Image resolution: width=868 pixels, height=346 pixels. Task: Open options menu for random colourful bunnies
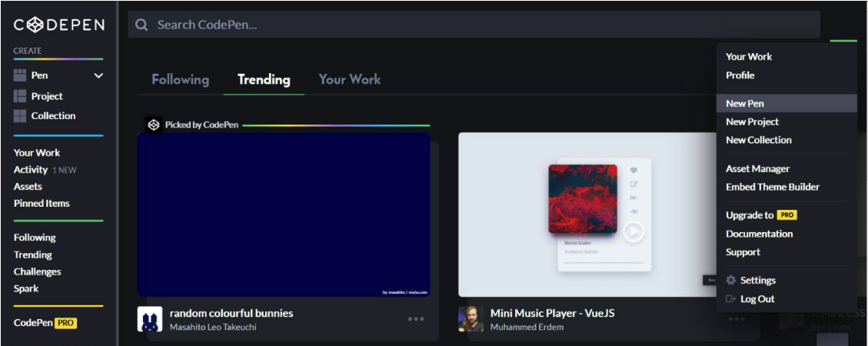416,319
